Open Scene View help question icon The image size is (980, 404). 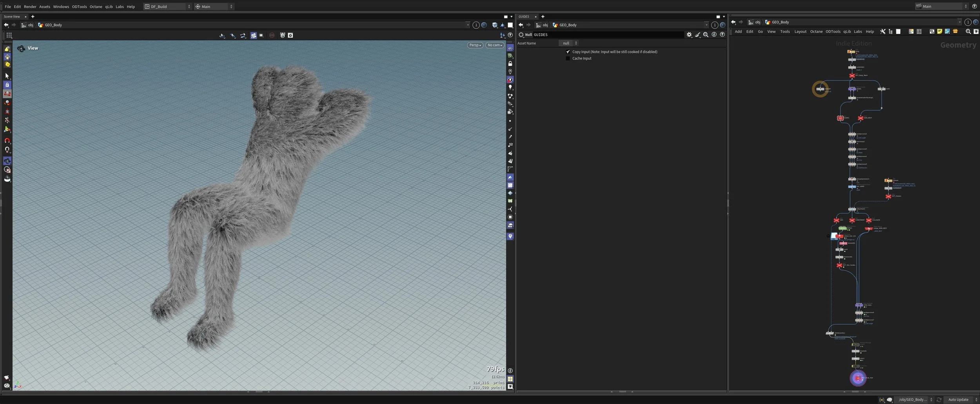point(510,35)
